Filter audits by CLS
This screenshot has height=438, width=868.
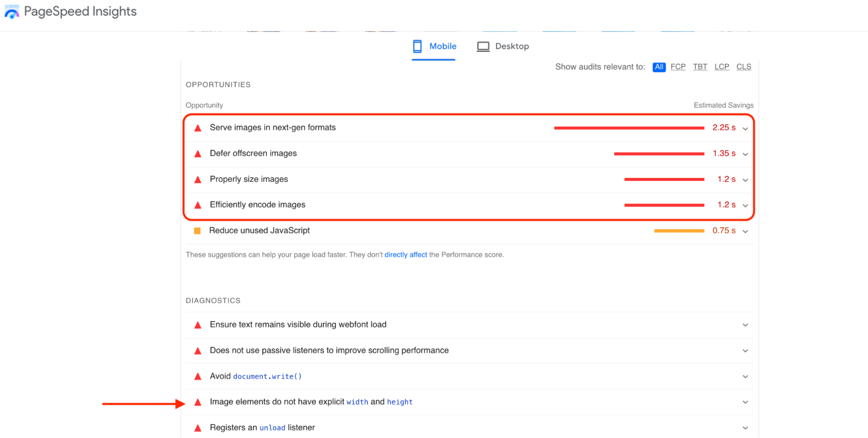point(743,67)
